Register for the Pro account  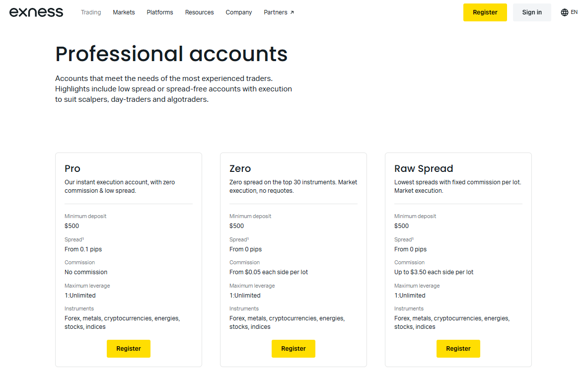pyautogui.click(x=129, y=349)
